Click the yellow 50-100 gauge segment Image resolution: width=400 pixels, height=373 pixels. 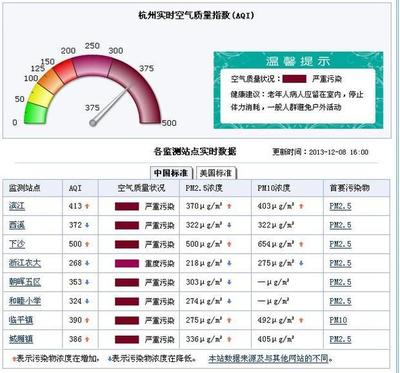pyautogui.click(x=40, y=95)
